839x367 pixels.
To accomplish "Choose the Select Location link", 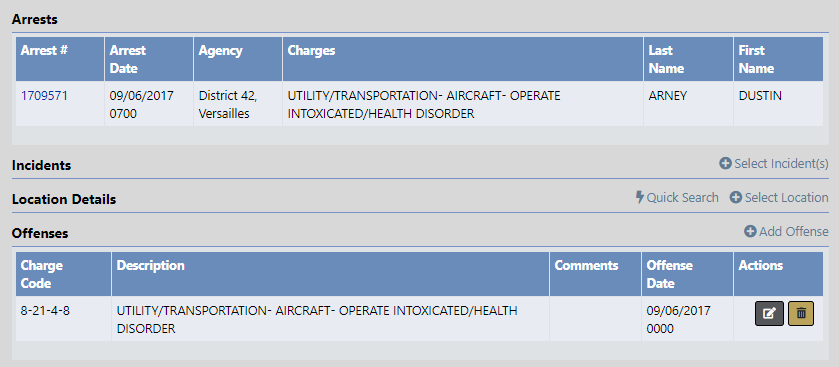I will [786, 197].
